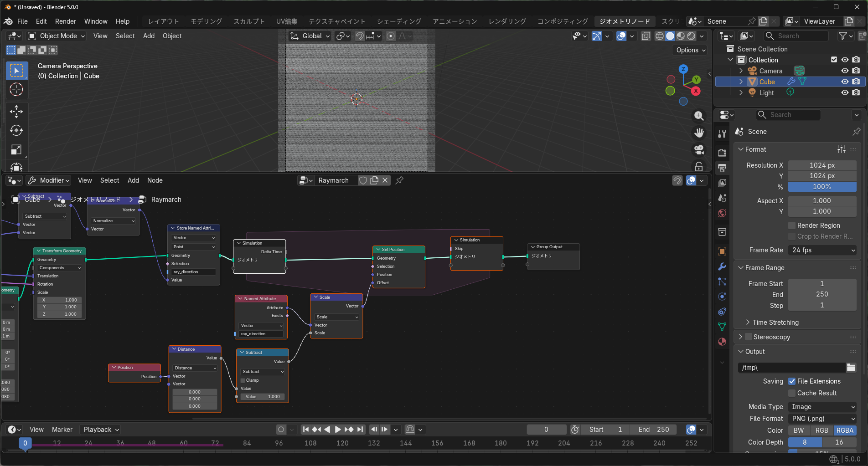Click the resolution percentage slider

(821, 187)
